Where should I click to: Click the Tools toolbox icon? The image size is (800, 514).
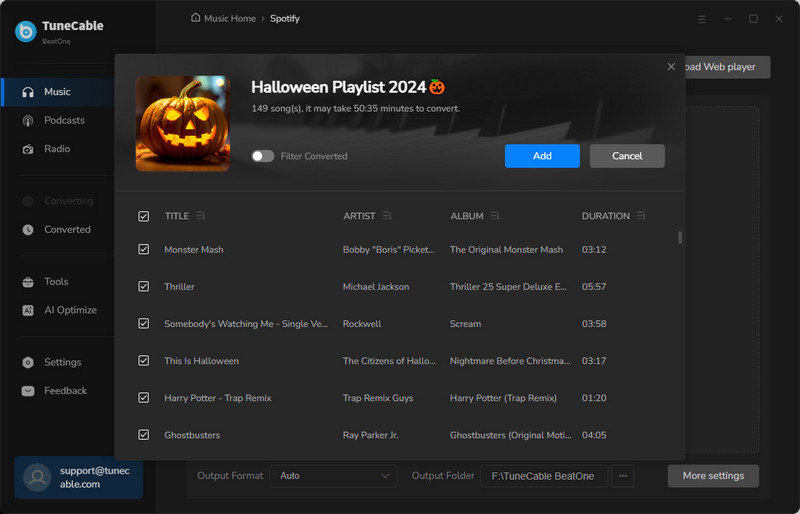(x=28, y=282)
